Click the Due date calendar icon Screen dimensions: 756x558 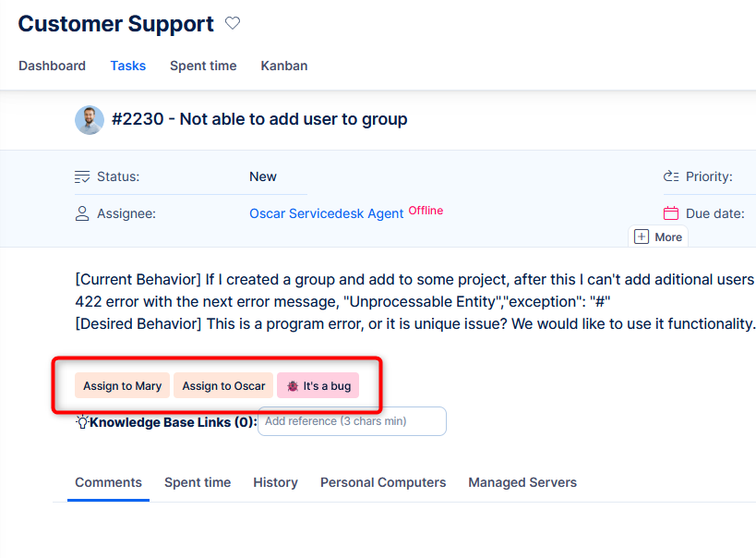[671, 213]
